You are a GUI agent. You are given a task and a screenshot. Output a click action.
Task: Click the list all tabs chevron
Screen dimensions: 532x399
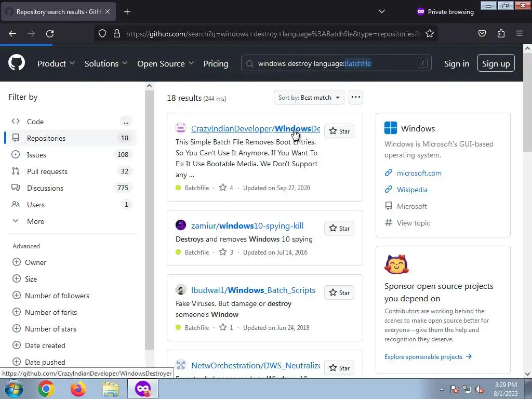(x=382, y=11)
